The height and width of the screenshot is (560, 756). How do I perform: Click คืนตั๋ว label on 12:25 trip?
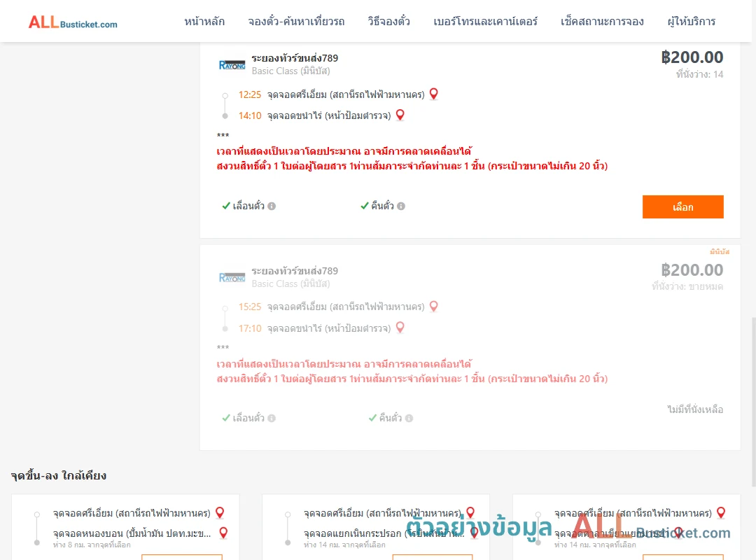(382, 206)
